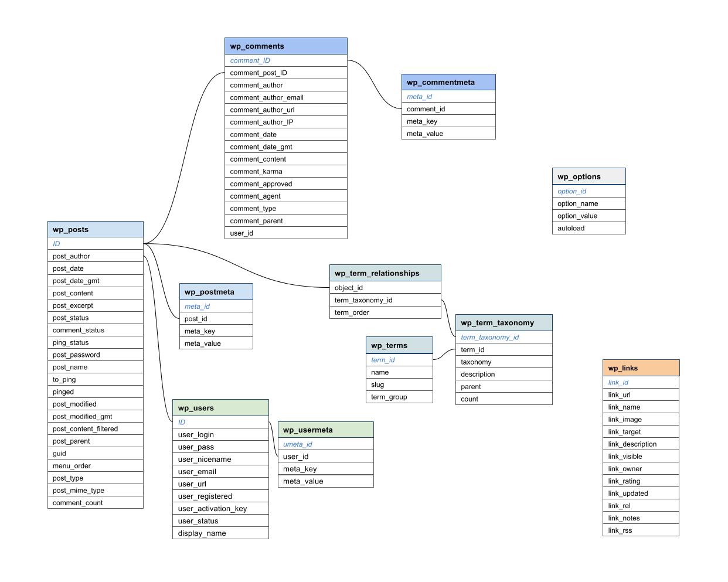Click the comment_author_email row

point(286,97)
